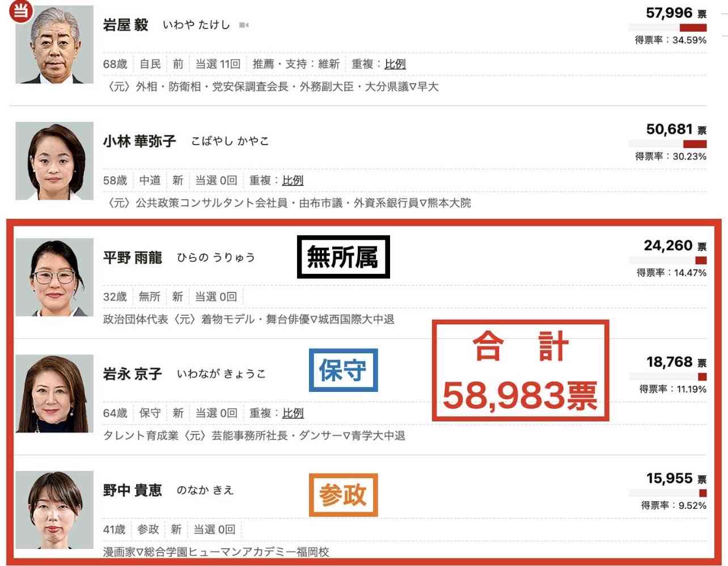Screen dimensions: 728x566
Task: Click 岩永 京子's portrait photo
Action: (54, 394)
